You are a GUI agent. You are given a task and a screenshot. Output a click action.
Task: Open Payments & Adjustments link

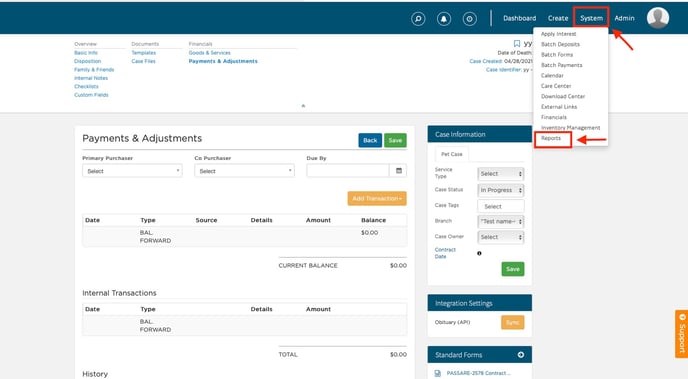point(223,61)
